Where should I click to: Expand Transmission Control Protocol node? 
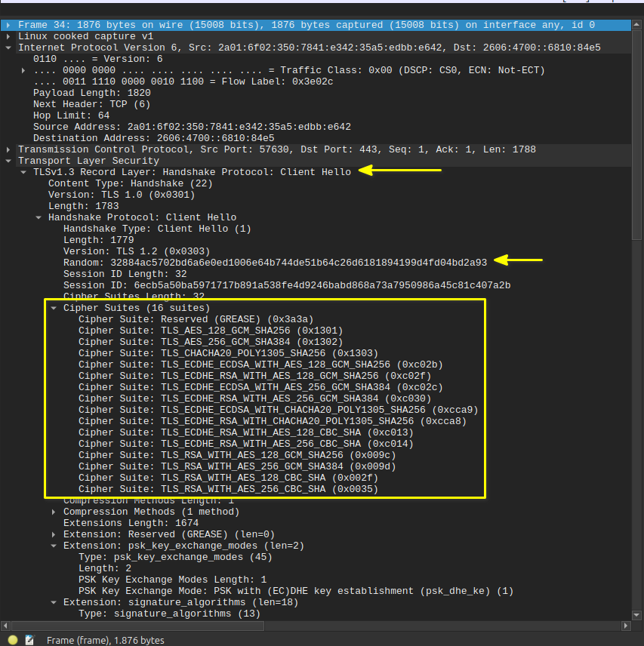click(8, 149)
